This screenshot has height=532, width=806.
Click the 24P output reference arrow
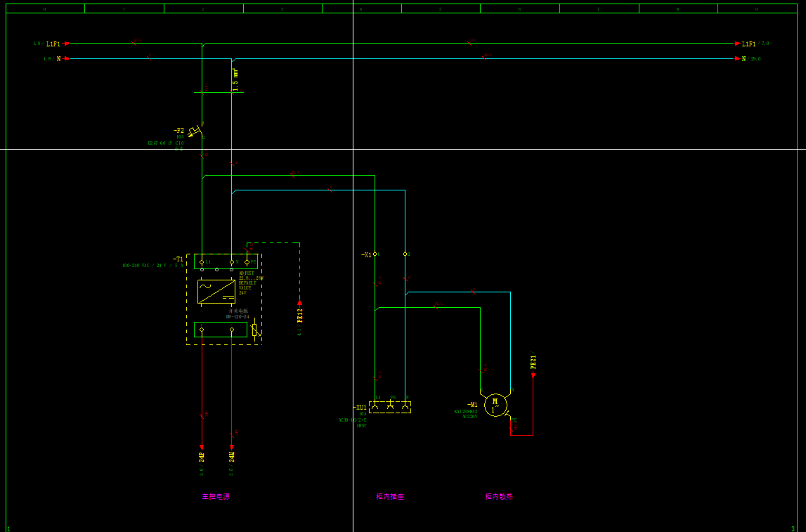tap(202, 447)
